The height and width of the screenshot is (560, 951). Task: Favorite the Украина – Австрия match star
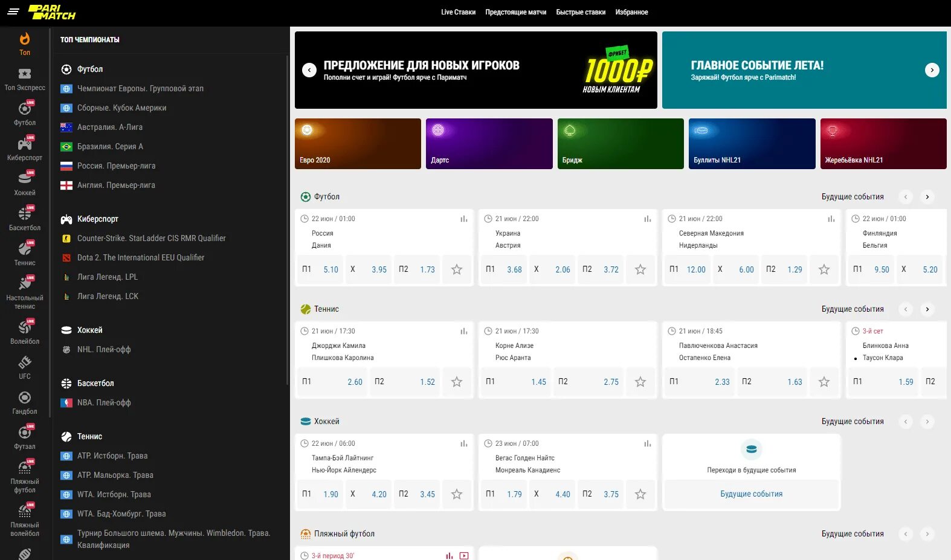640,269
